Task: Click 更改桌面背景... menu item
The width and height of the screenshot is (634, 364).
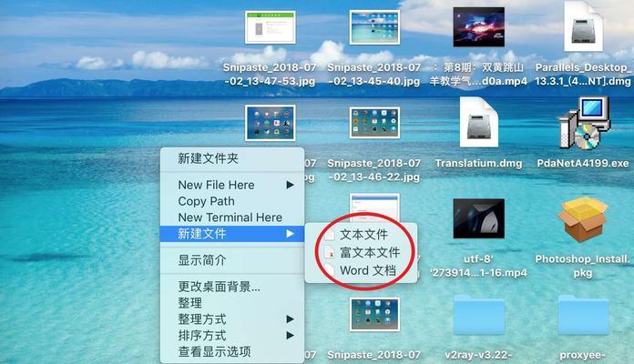Action: tap(219, 287)
